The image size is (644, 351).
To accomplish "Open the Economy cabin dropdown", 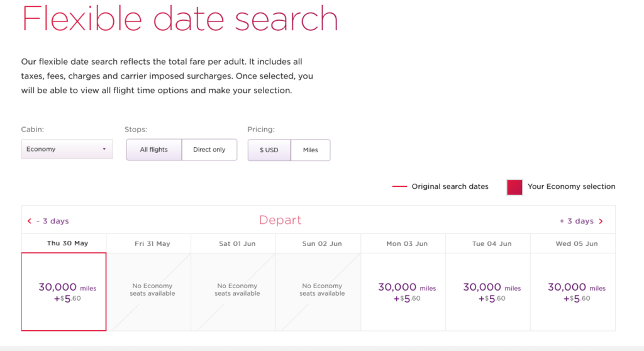I will pyautogui.click(x=67, y=149).
